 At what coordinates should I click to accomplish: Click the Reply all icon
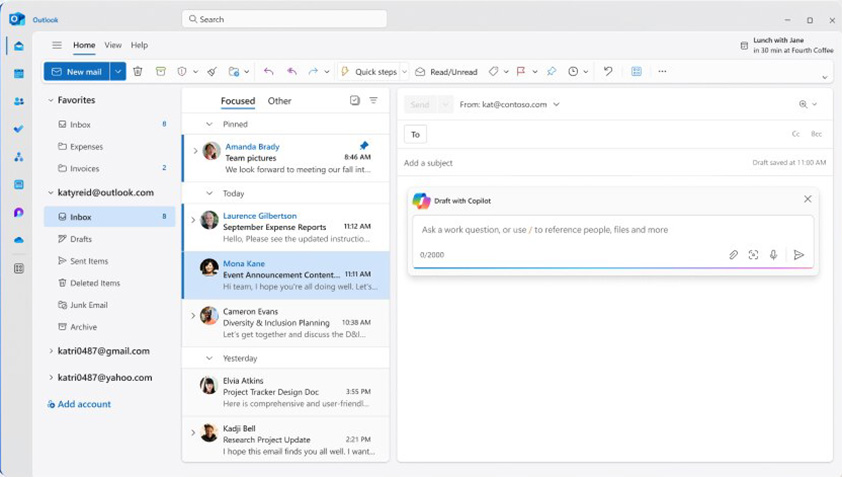[x=292, y=71]
